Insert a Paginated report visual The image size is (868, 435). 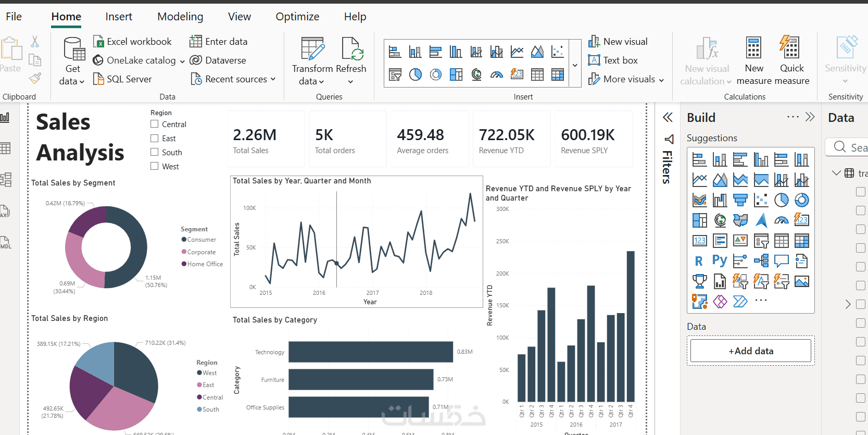point(720,282)
